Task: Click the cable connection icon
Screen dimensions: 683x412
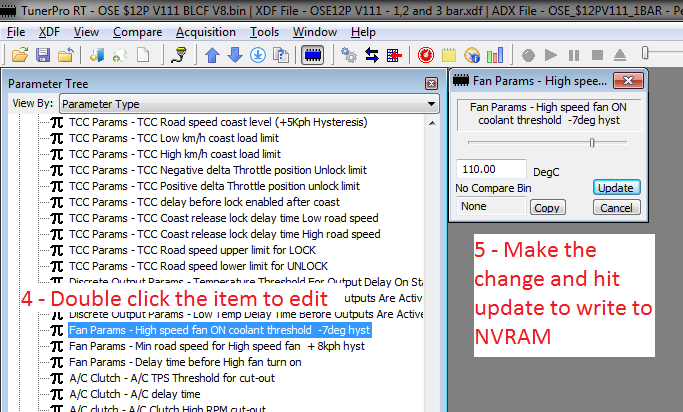Action: (178, 55)
